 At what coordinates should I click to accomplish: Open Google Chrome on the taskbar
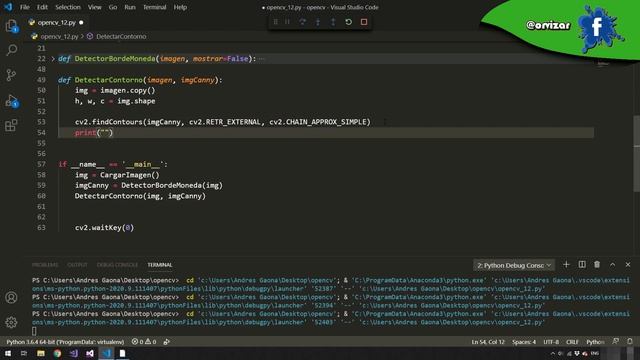(57, 353)
